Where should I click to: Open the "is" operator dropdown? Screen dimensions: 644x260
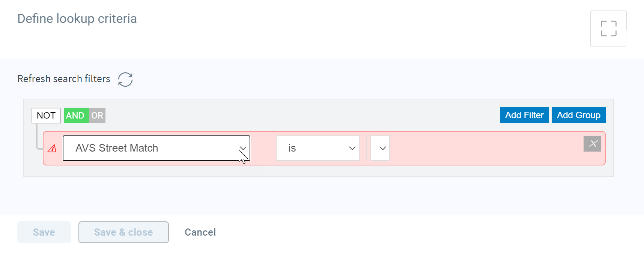pos(318,148)
